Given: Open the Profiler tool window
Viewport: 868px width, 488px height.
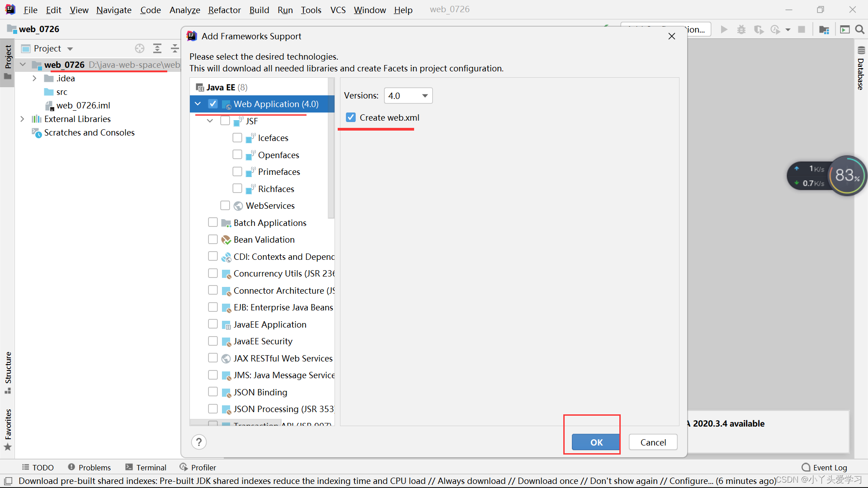Looking at the screenshot, I should coord(198,467).
